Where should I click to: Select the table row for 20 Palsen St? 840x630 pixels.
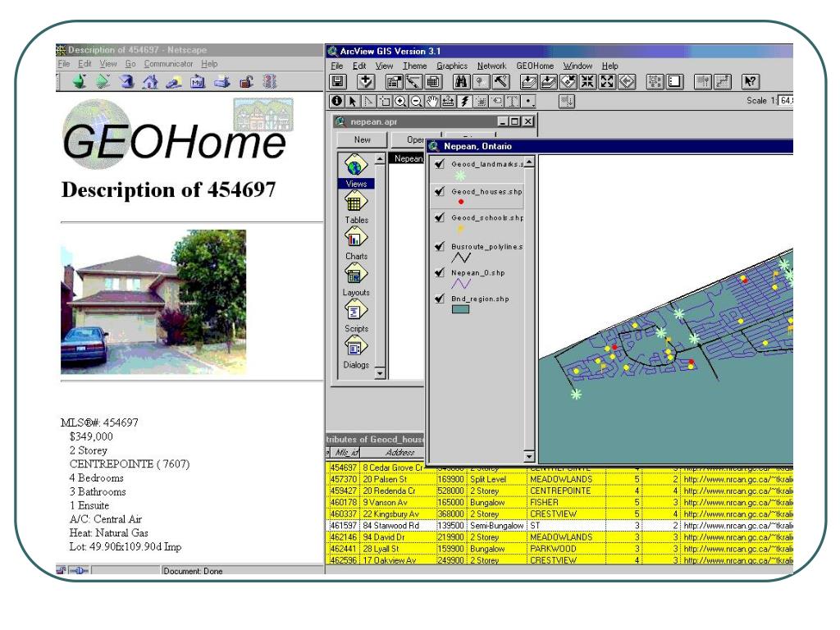point(559,479)
